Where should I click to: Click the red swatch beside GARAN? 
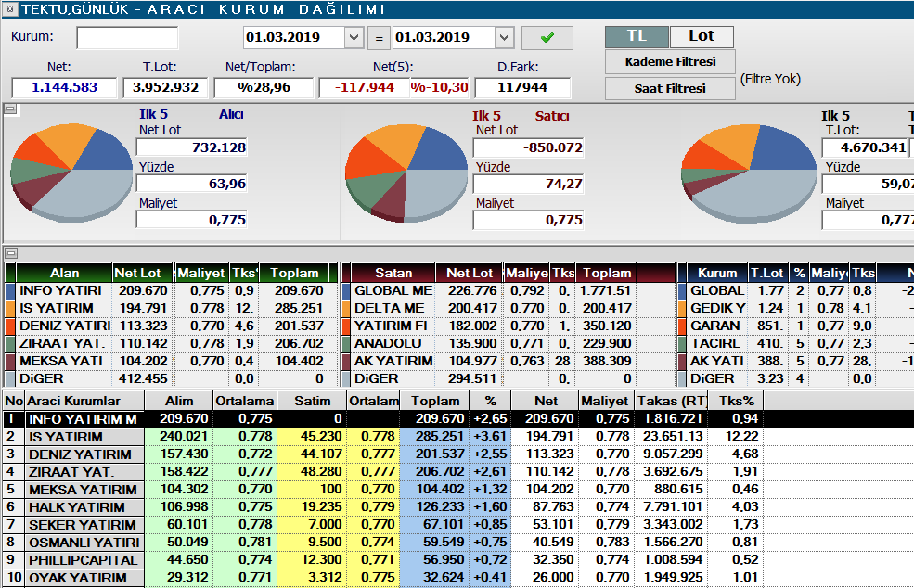682,326
